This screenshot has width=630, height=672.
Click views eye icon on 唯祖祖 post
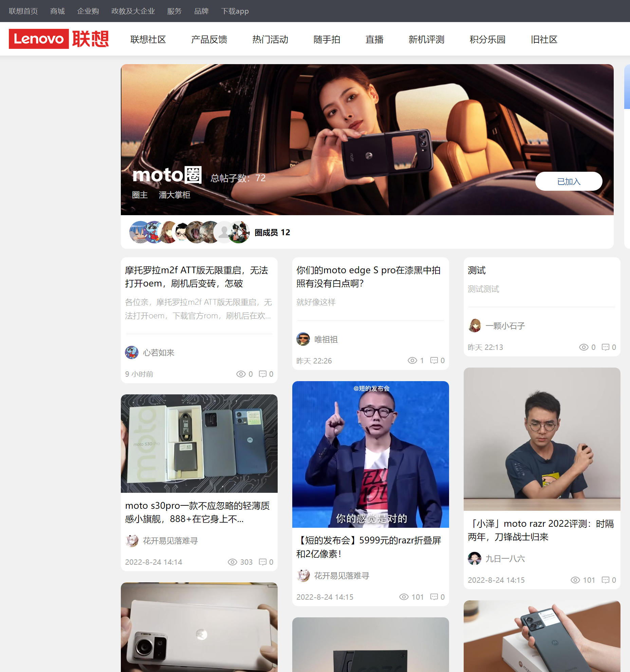(412, 360)
